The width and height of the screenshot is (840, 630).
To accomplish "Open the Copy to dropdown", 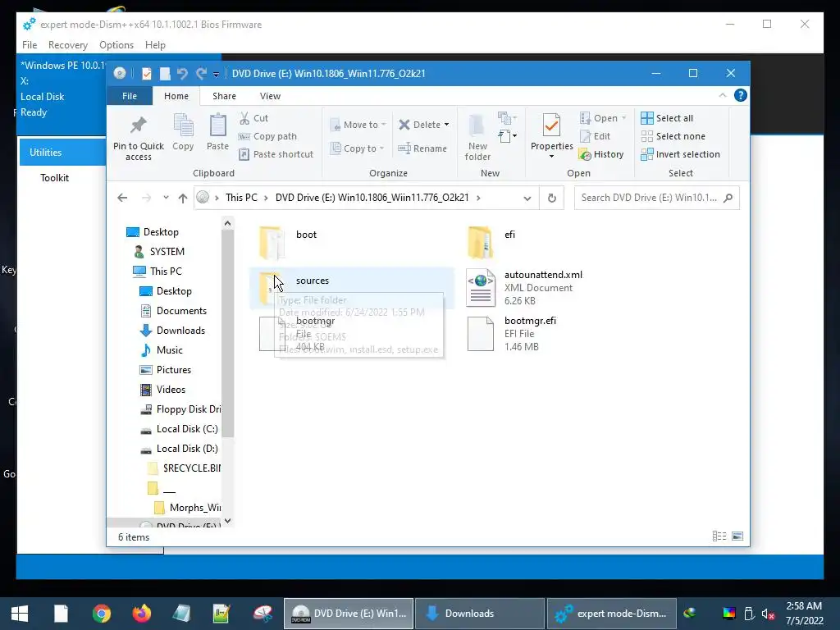I will 357,148.
